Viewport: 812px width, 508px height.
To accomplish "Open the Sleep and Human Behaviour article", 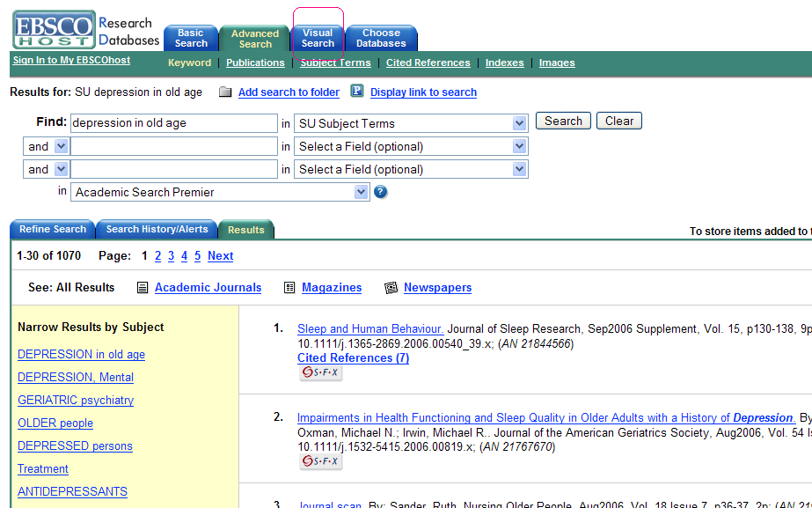I will [x=370, y=329].
